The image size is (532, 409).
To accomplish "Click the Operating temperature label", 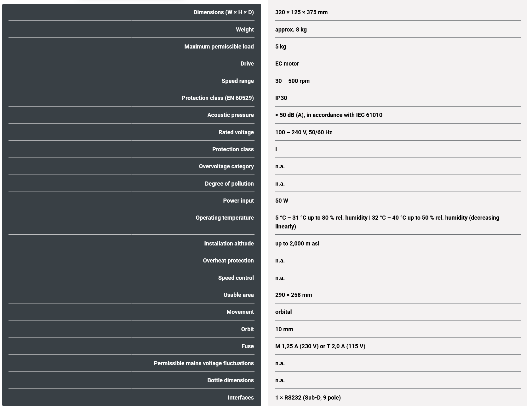I will click(x=225, y=218).
